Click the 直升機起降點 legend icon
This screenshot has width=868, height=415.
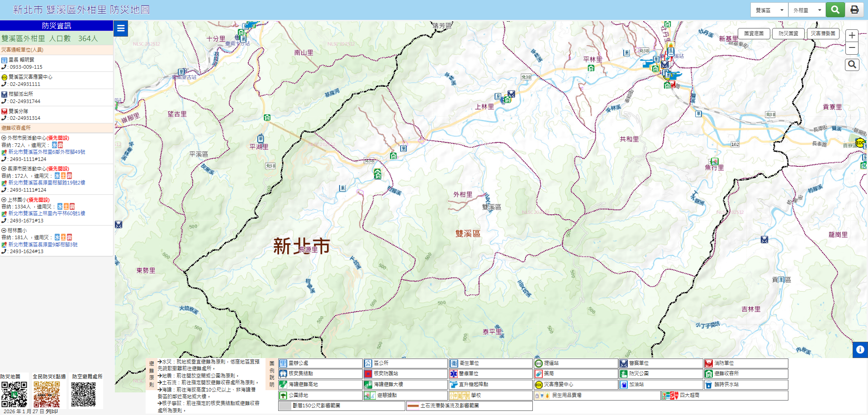click(x=454, y=385)
